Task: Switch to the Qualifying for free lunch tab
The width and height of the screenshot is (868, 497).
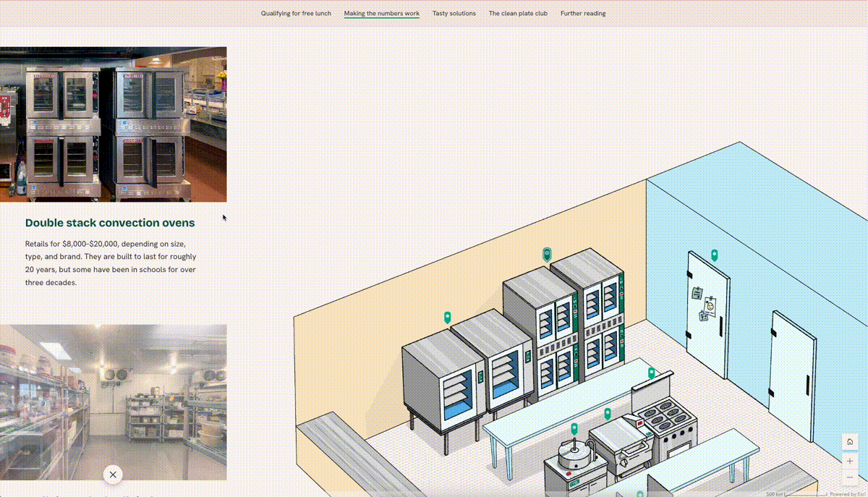Action: [x=295, y=13]
